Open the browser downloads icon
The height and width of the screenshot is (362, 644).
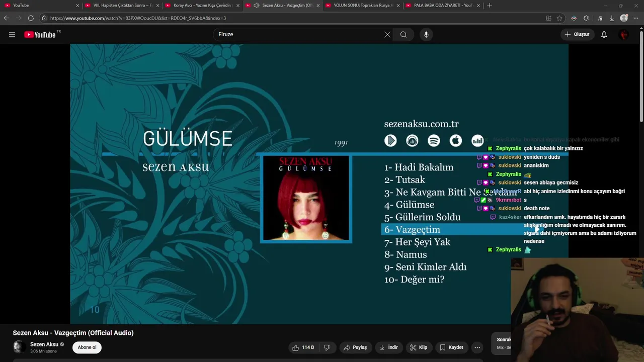611,18
